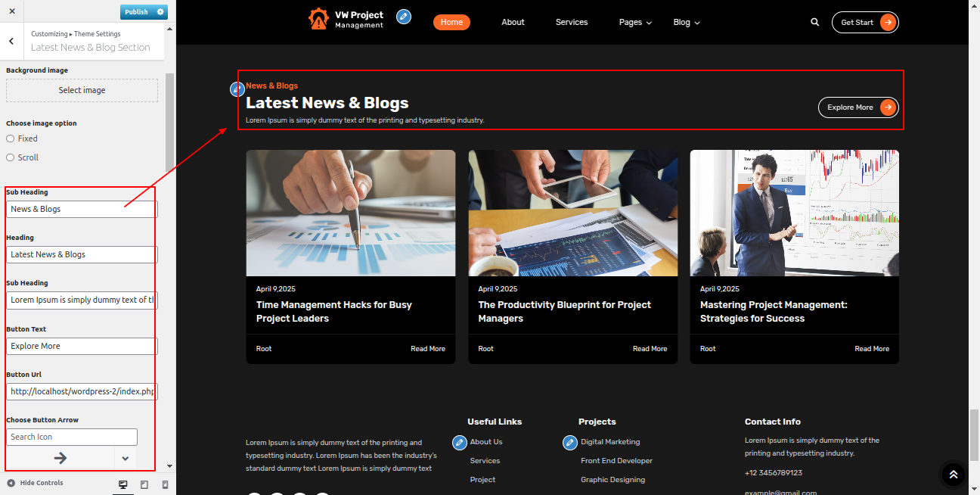Expand the Blog menu dropdown
This screenshot has height=495, width=980.
click(687, 23)
